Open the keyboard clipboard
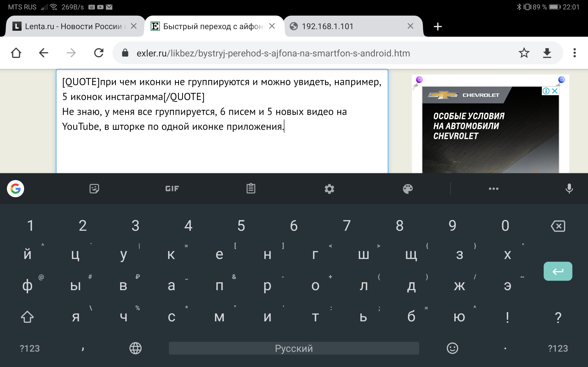The image size is (588, 367). coord(251,189)
